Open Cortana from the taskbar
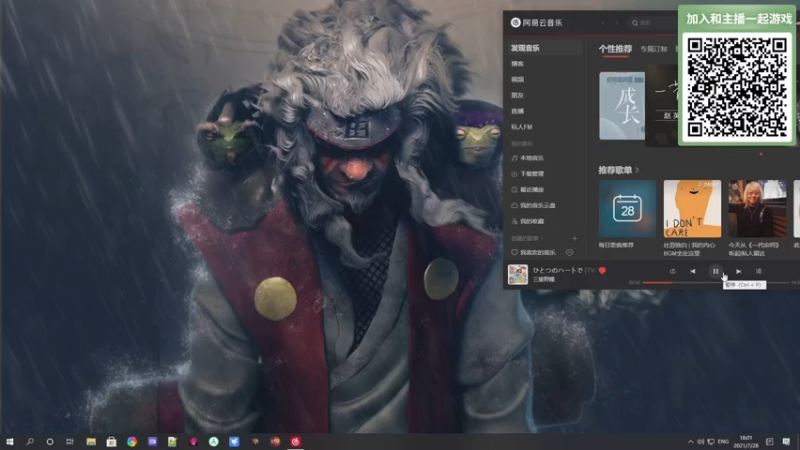This screenshot has height=450, width=800. (x=50, y=441)
